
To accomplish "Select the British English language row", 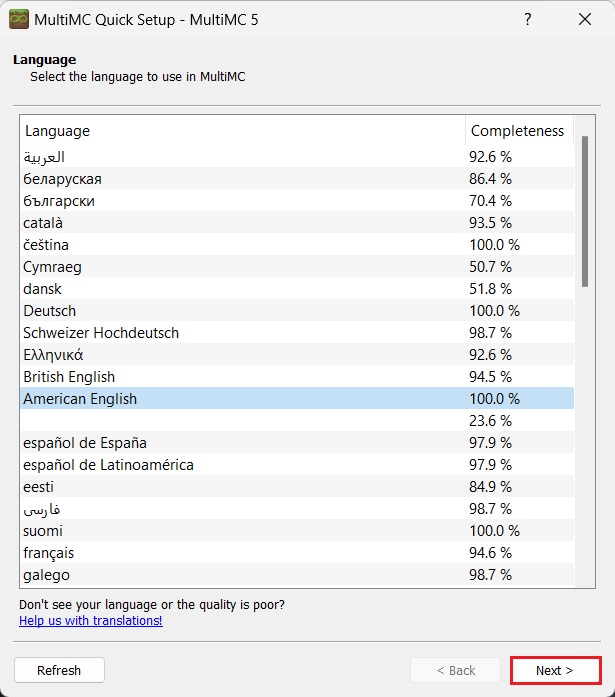I will [297, 377].
